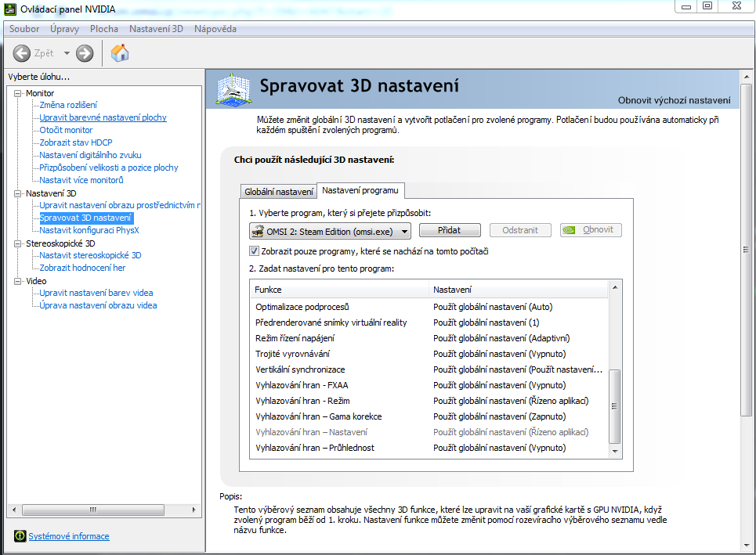
Task: Open the Systémové informace link
Action: [69, 536]
